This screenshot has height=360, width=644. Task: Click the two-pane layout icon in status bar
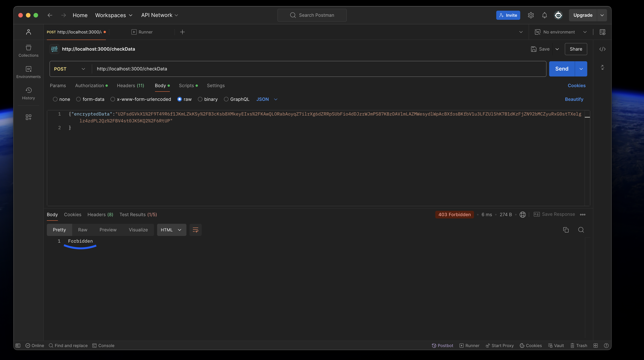(x=596, y=346)
